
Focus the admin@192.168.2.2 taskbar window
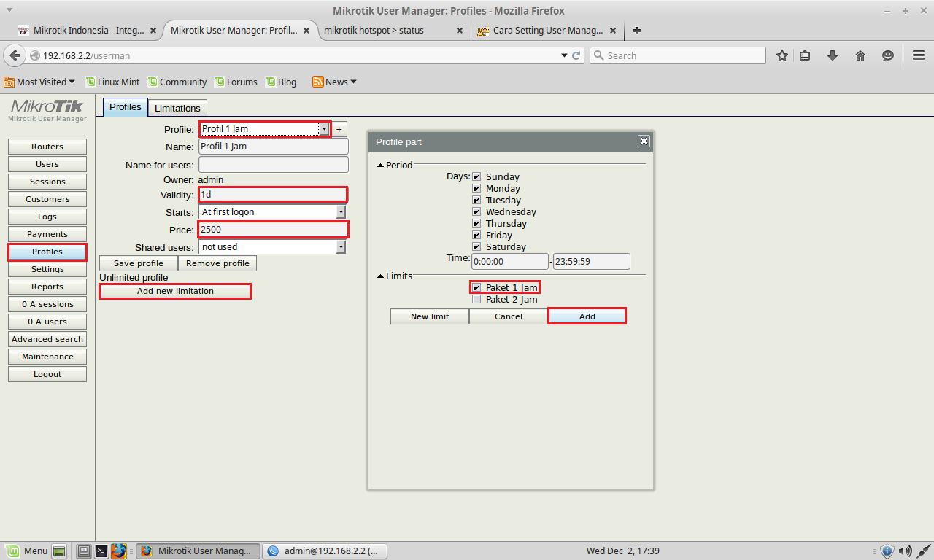coord(325,551)
